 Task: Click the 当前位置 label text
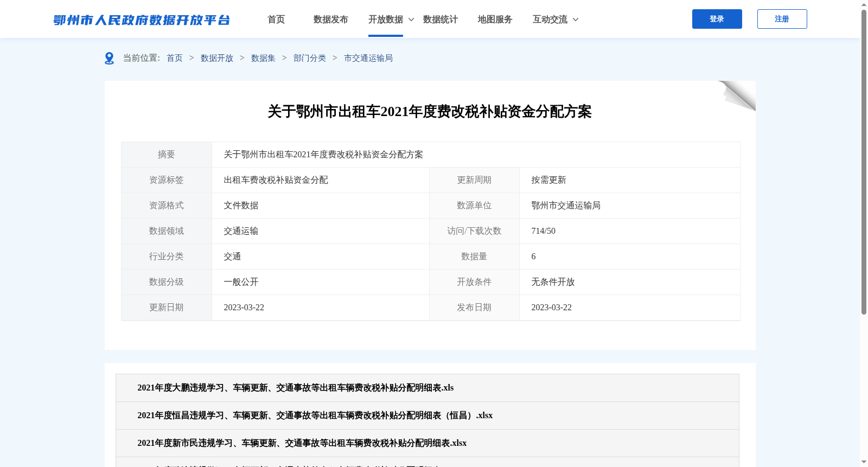(141, 58)
